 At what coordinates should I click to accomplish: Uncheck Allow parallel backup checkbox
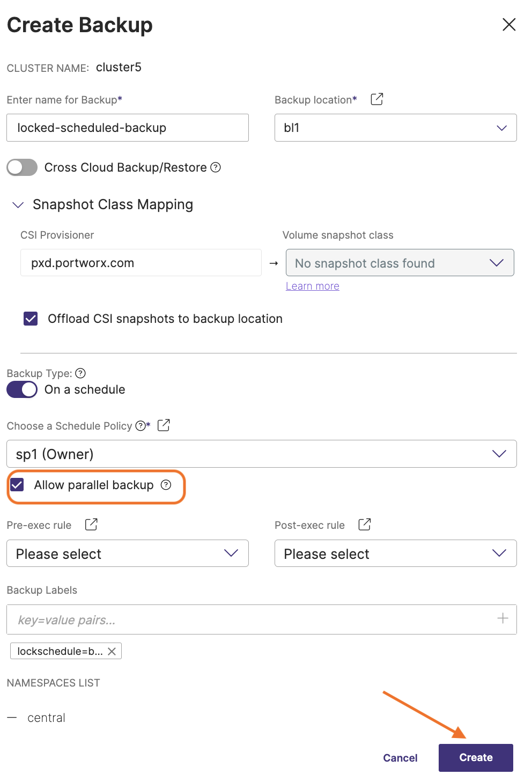coord(17,485)
